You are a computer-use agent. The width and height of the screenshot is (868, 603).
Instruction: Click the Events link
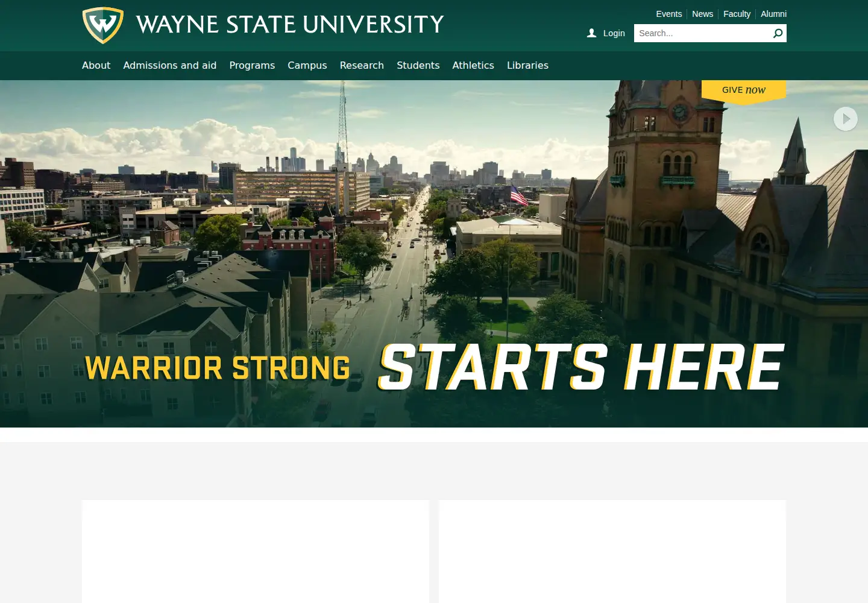click(668, 14)
